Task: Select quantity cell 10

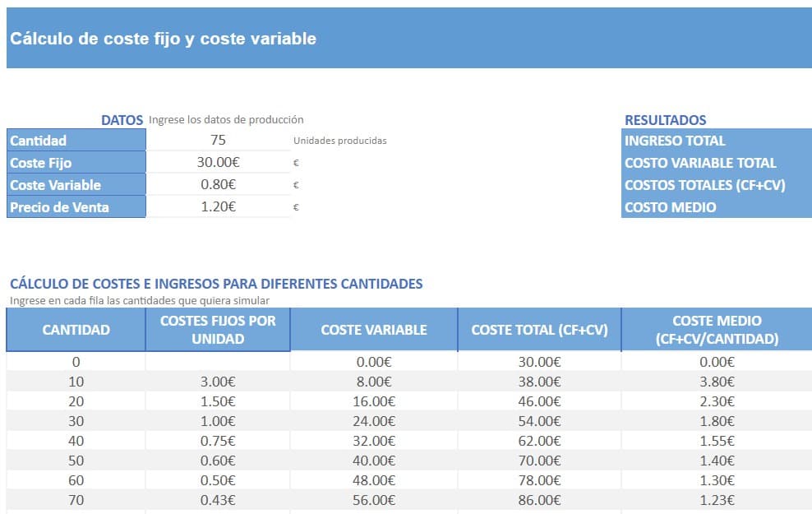Action: coord(76,382)
